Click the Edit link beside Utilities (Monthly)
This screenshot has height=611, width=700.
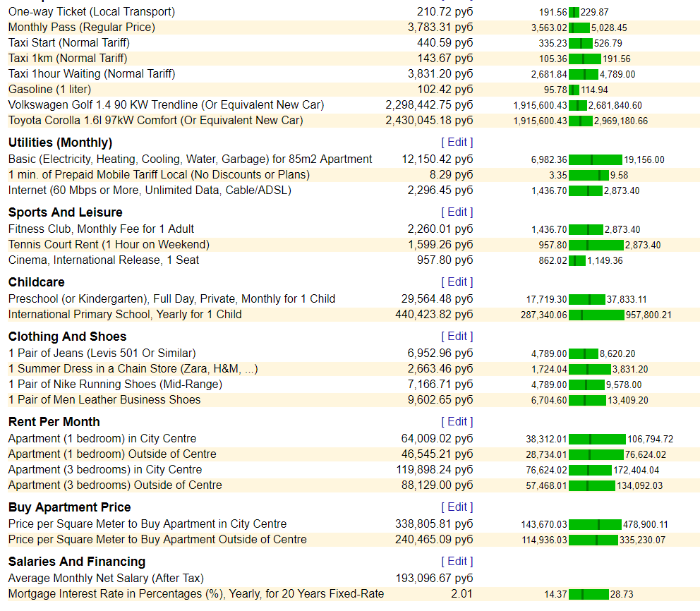(x=457, y=143)
